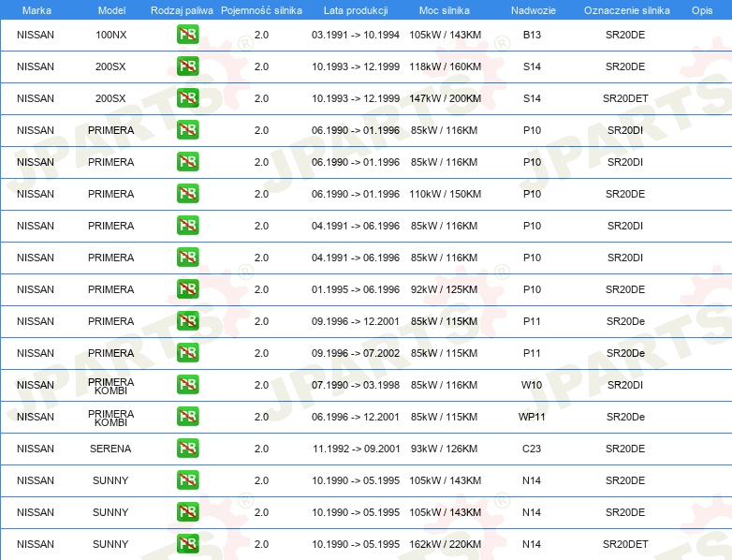
Task: Select PRIMERA KOMBI model in the W10 row
Action: point(111,386)
